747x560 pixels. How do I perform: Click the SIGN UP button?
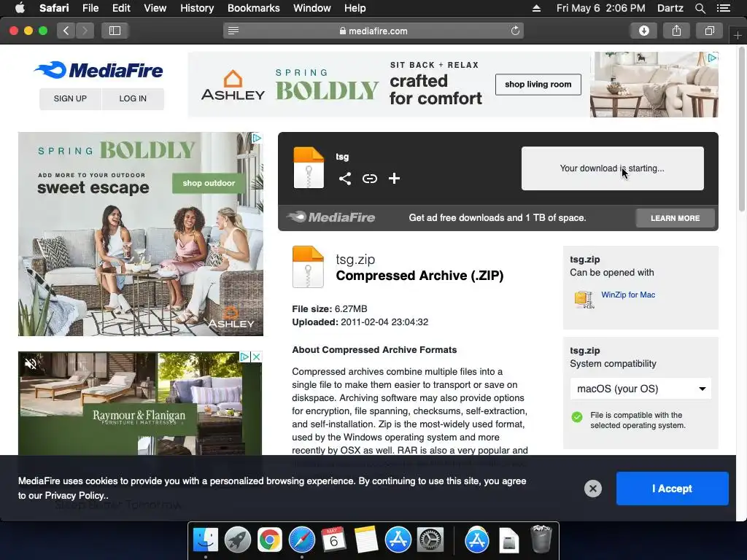(x=70, y=98)
